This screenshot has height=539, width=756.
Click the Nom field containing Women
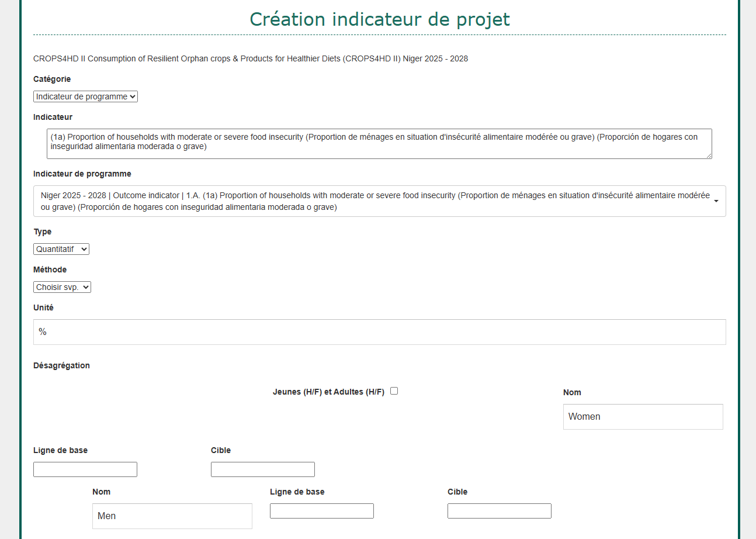643,417
